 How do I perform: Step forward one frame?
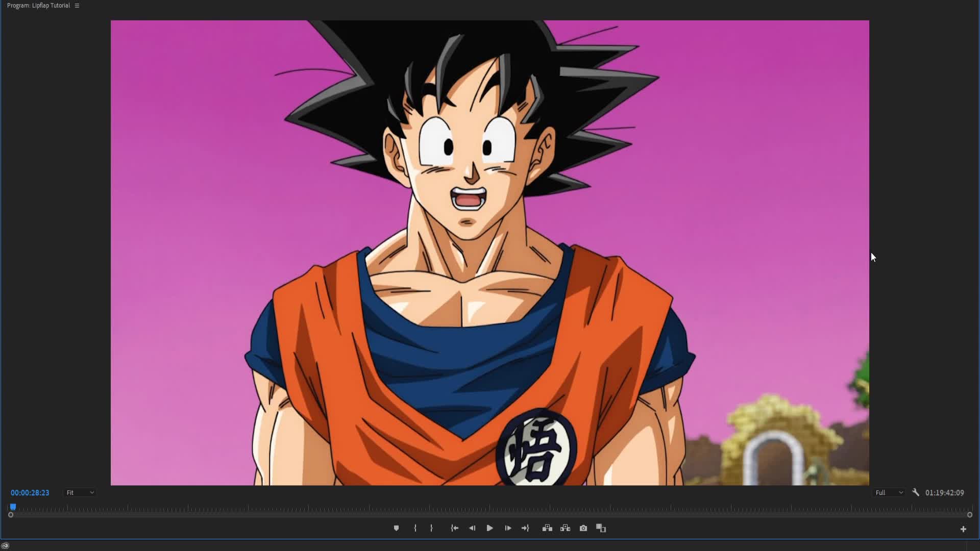(x=508, y=528)
